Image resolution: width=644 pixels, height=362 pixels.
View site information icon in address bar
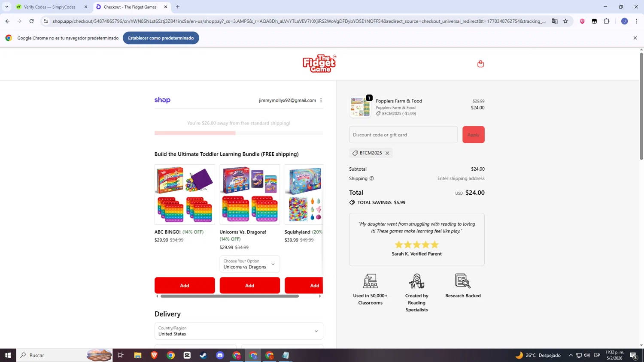point(46,21)
